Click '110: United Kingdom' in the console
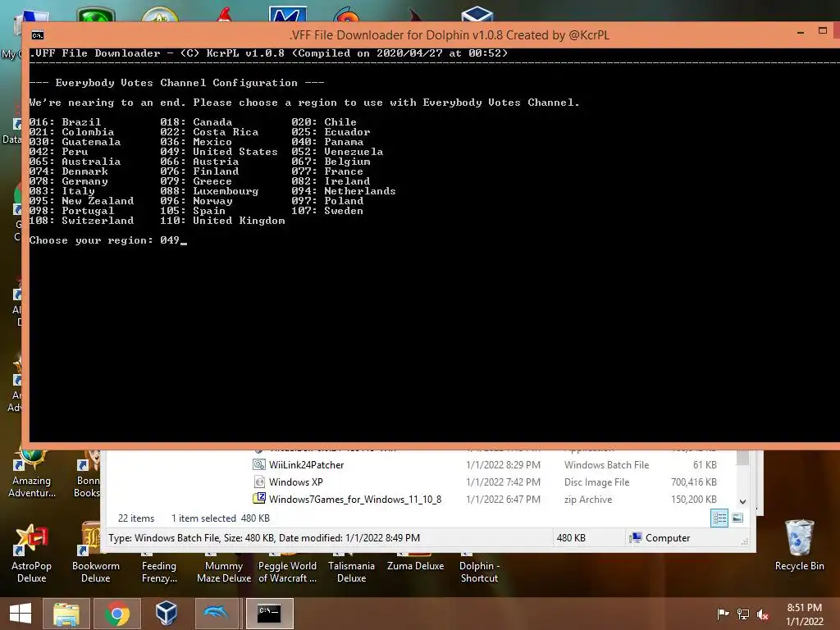The image size is (840, 630). tap(222, 221)
